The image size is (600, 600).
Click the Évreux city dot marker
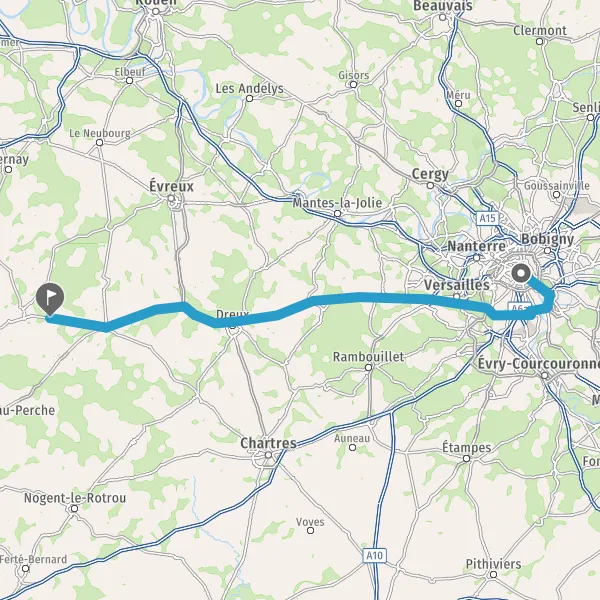[x=171, y=198]
